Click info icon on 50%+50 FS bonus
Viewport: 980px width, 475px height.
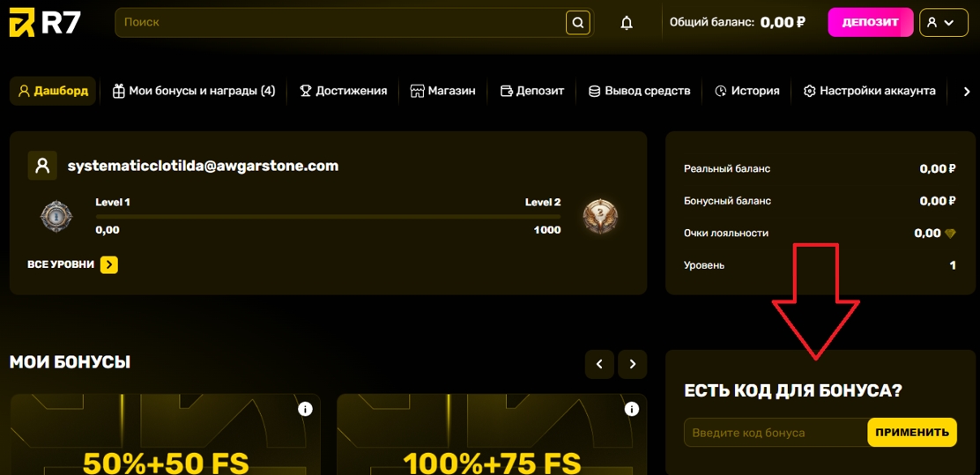tap(305, 410)
